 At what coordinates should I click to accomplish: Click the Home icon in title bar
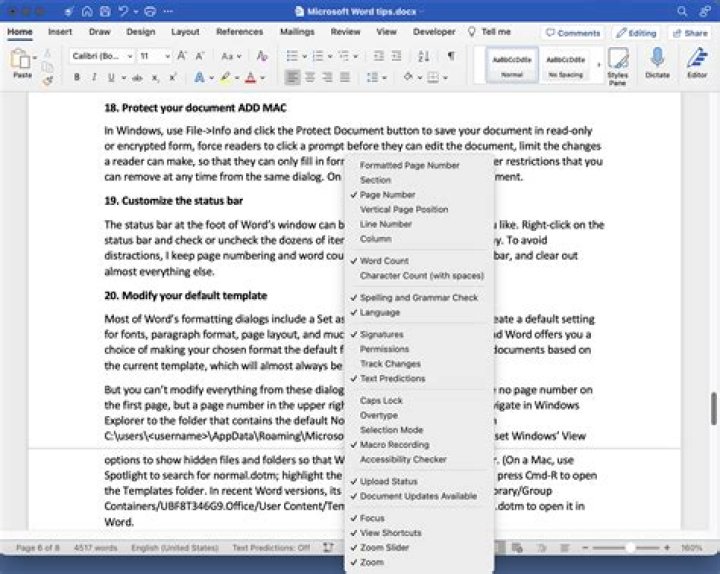(87, 11)
